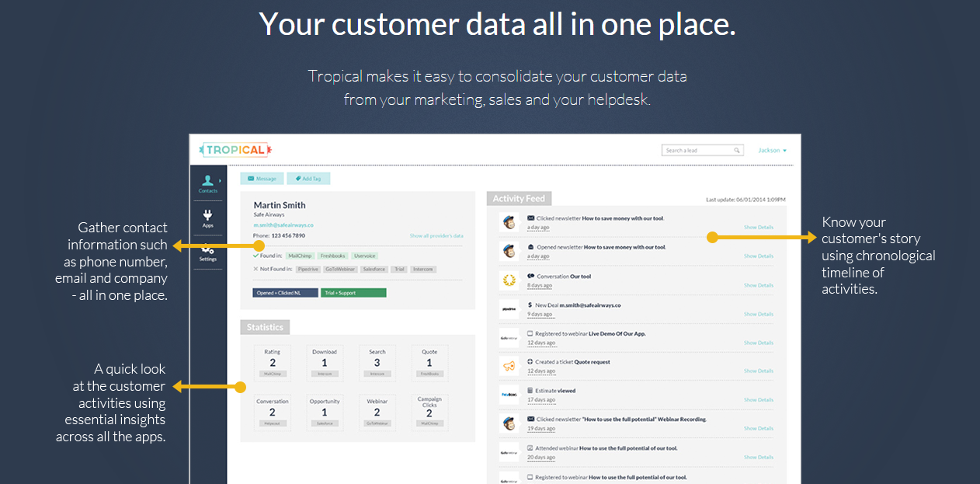The image size is (980, 484).
Task: Click MailChimp avatar on Opened newsletter entry
Action: pos(509,251)
